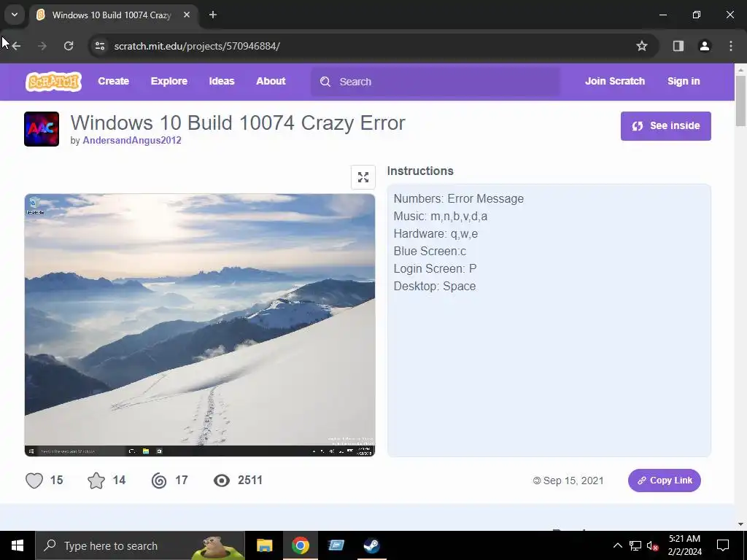747x560 pixels.
Task: Open the notification center
Action: [723, 545]
